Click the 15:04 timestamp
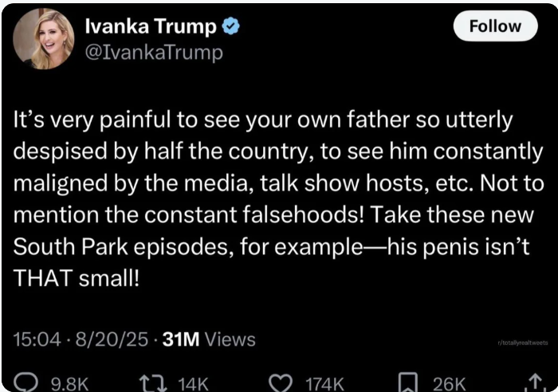 point(37,339)
